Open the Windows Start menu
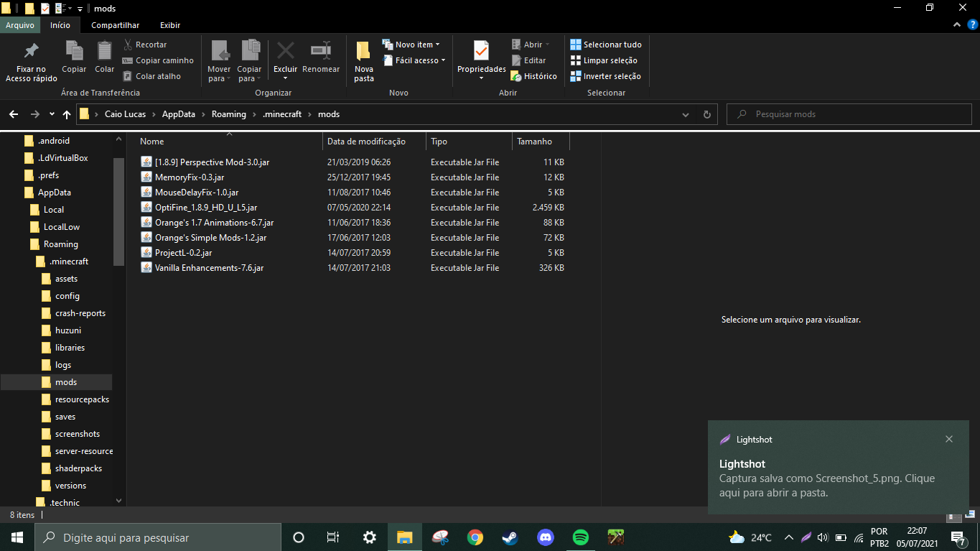This screenshot has width=980, height=551. click(x=17, y=537)
